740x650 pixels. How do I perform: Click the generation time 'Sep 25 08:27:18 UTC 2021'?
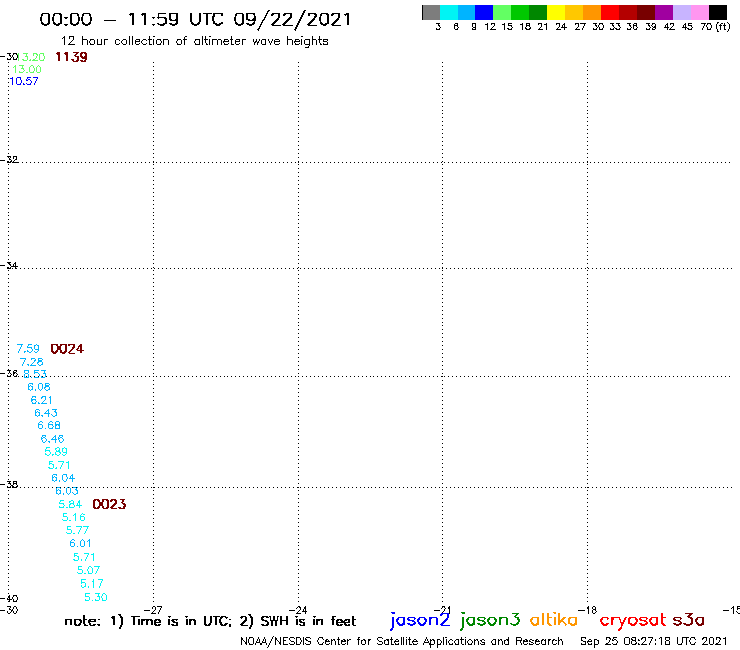(654, 642)
